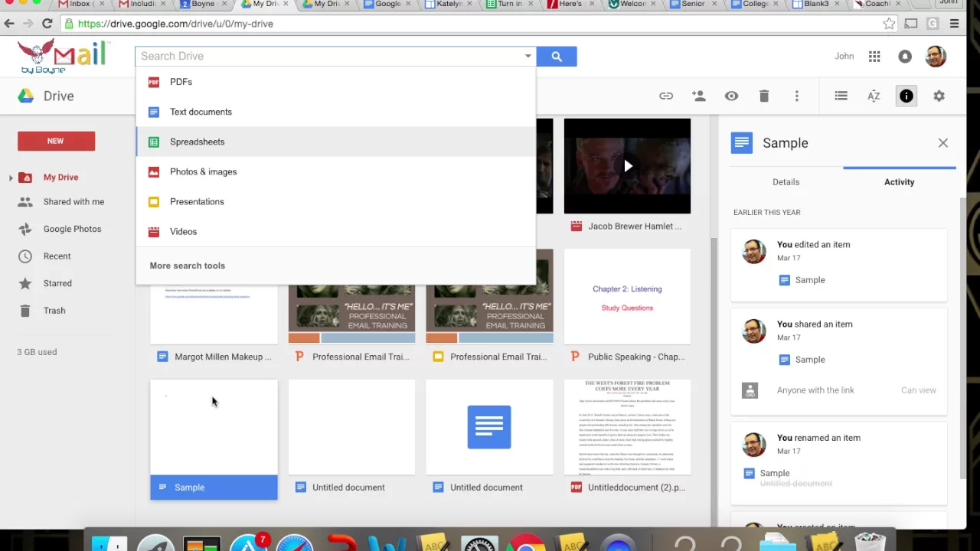Open more actions three-dot menu
Screen dimensions: 980x551
click(x=796, y=96)
